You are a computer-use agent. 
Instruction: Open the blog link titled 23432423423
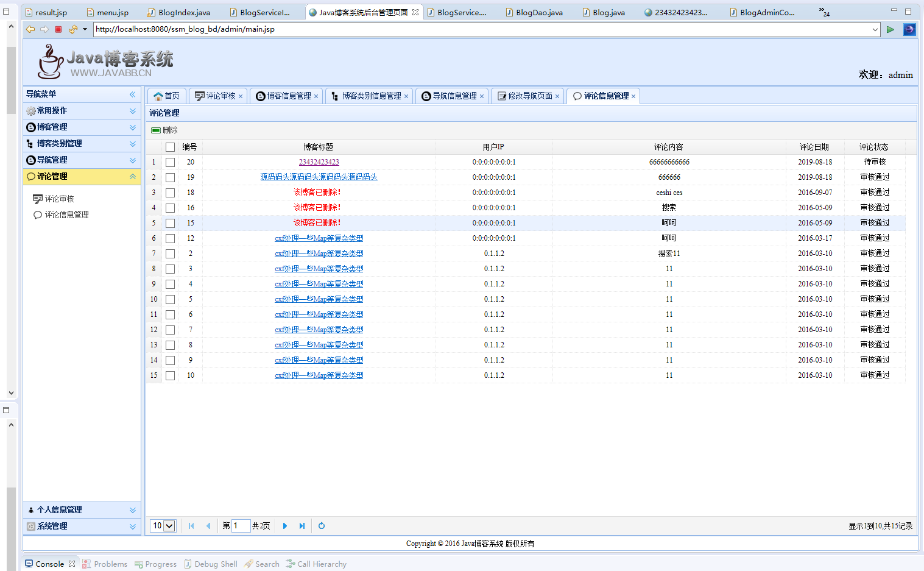pyautogui.click(x=319, y=162)
